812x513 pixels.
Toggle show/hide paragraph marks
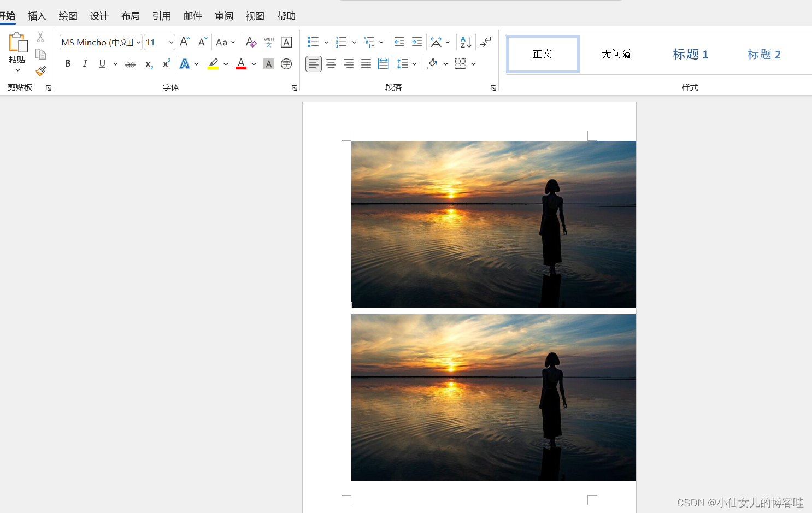click(485, 42)
